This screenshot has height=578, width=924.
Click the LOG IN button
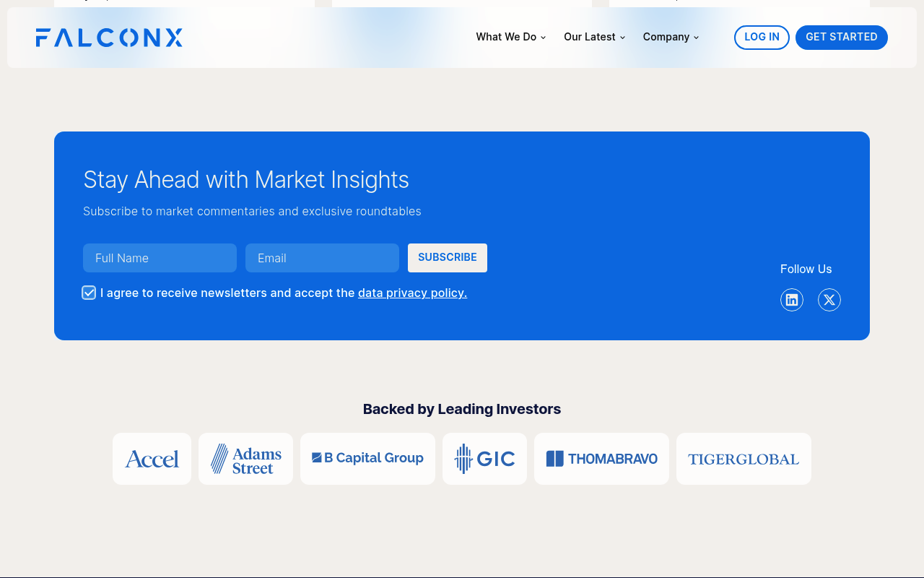pos(762,38)
